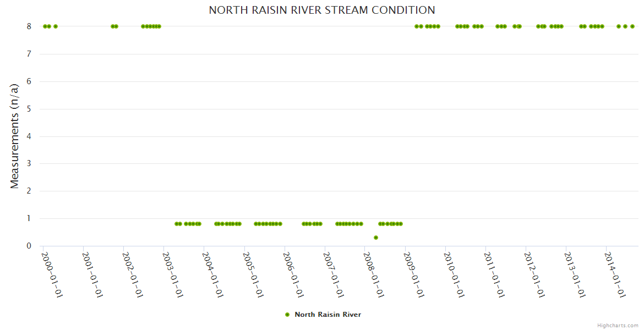Click the y-axis tick label 0
This screenshot has width=644, height=330.
point(29,246)
